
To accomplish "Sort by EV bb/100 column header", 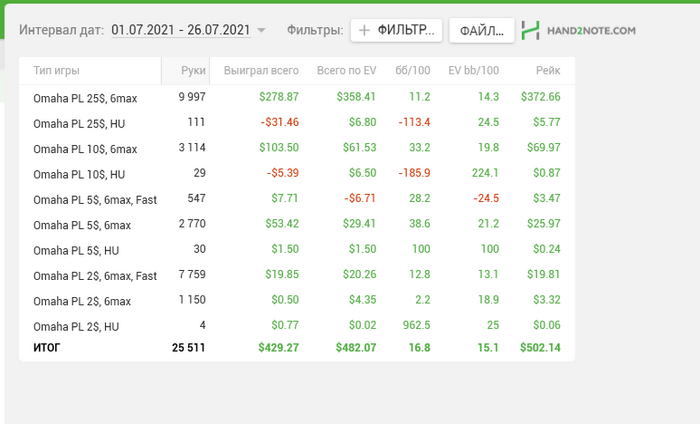I will pyautogui.click(x=474, y=71).
